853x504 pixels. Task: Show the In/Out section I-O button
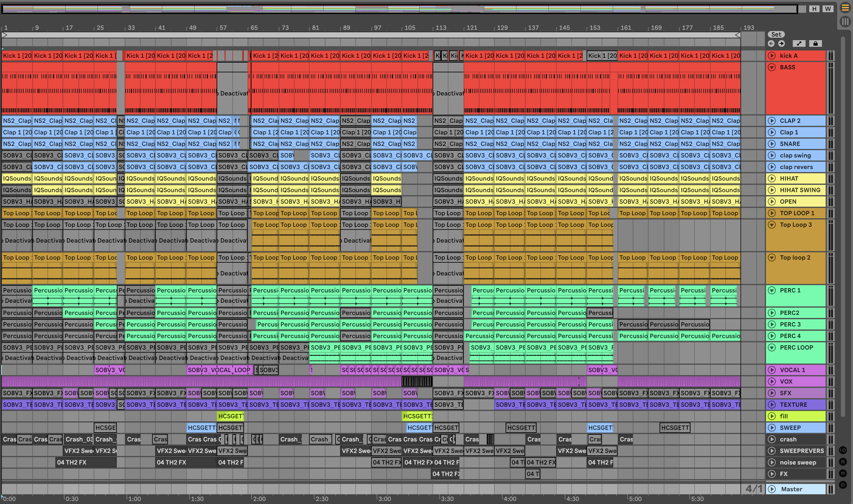pos(843,450)
